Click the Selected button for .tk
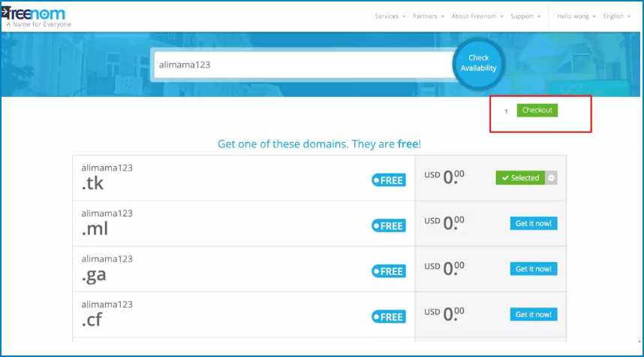The width and height of the screenshot is (644, 357). click(520, 177)
